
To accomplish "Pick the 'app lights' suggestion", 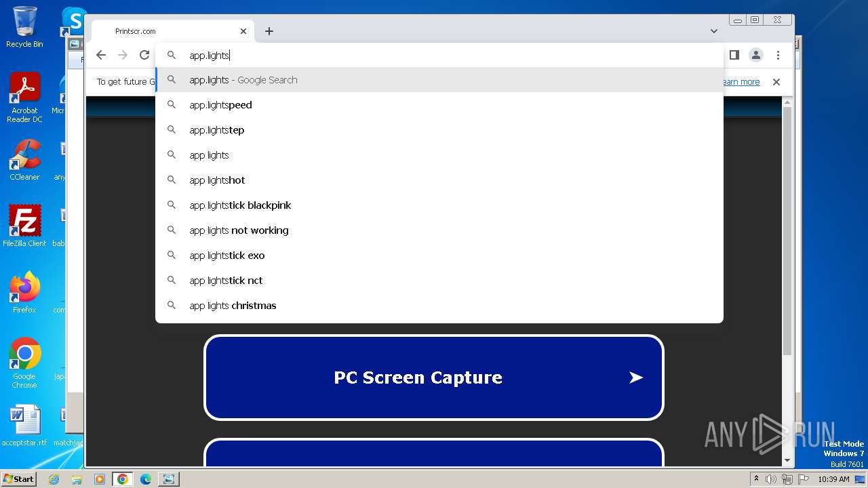I will pyautogui.click(x=439, y=155).
